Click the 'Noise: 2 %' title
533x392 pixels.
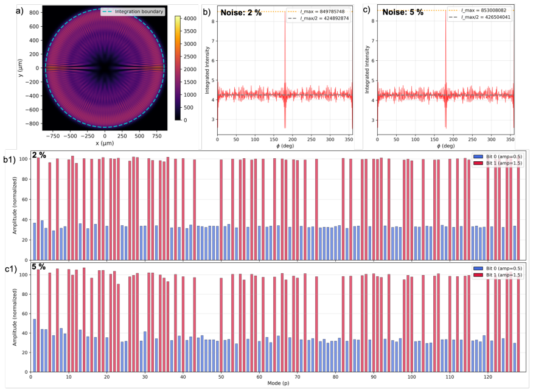point(241,13)
